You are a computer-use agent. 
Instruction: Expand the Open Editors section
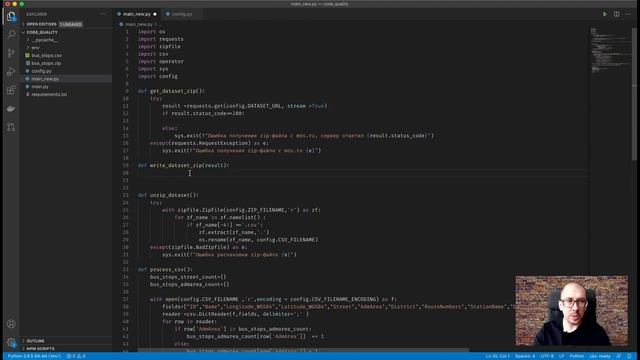(x=41, y=24)
